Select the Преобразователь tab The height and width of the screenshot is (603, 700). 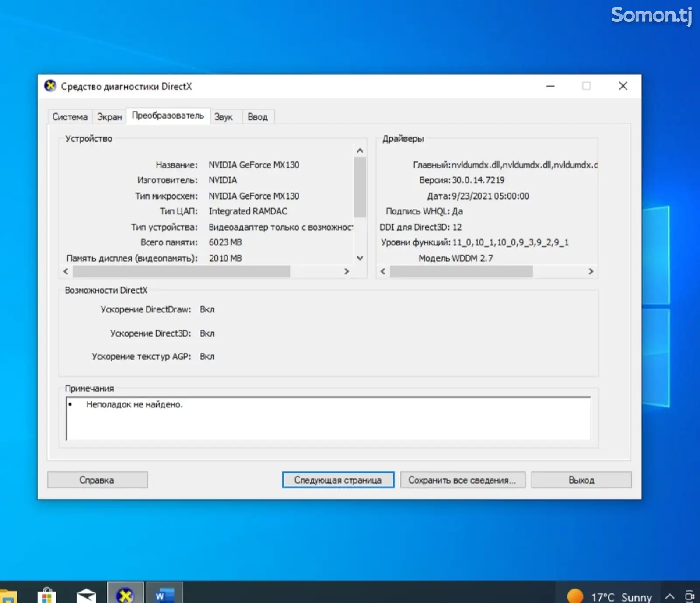pyautogui.click(x=168, y=116)
